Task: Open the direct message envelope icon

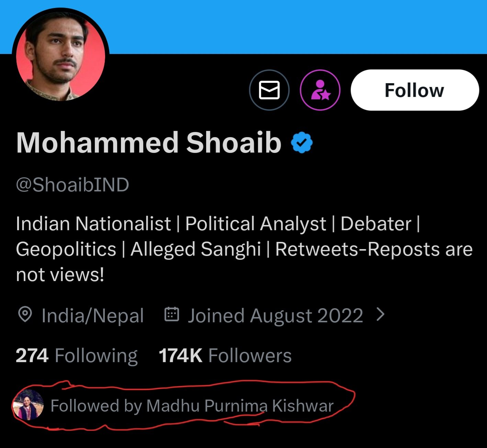Action: 269,90
